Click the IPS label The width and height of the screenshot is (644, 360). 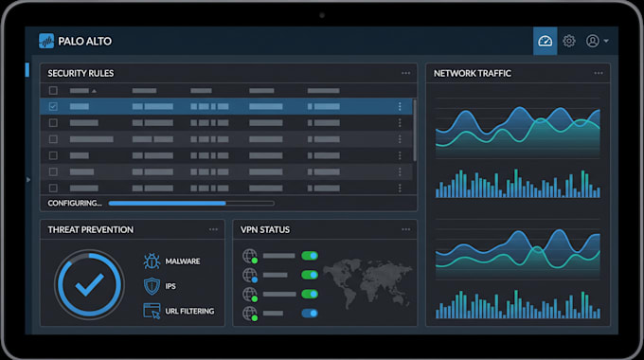(170, 286)
